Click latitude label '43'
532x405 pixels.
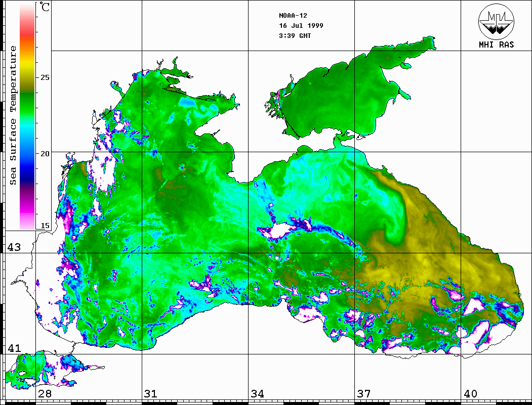14,247
